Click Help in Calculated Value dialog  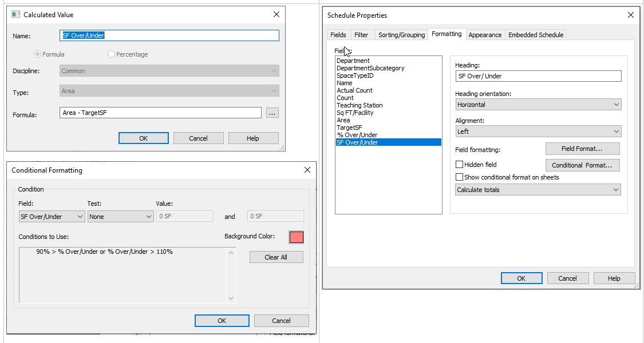(253, 138)
